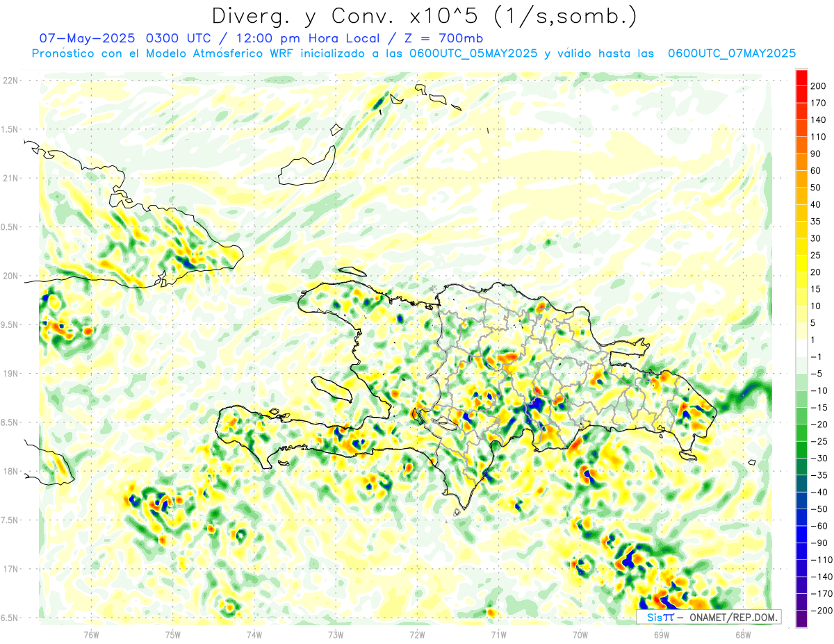The height and width of the screenshot is (644, 834).
Task: Click the positive '15' color scale value
Action: [816, 289]
